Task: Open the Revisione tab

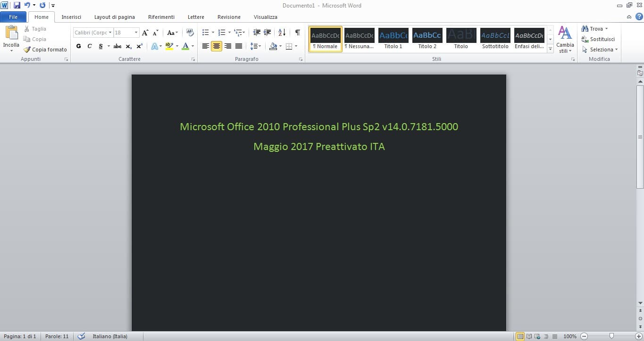Action: (x=229, y=17)
